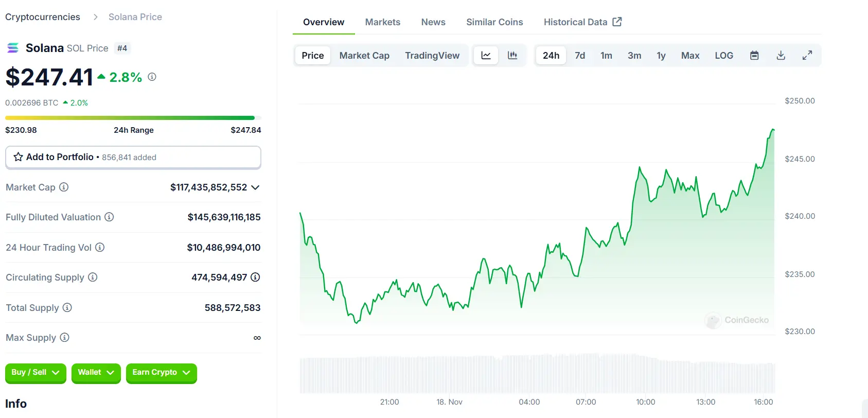
Task: Show Fully Diluted Valuation info tooltip
Action: tap(109, 217)
